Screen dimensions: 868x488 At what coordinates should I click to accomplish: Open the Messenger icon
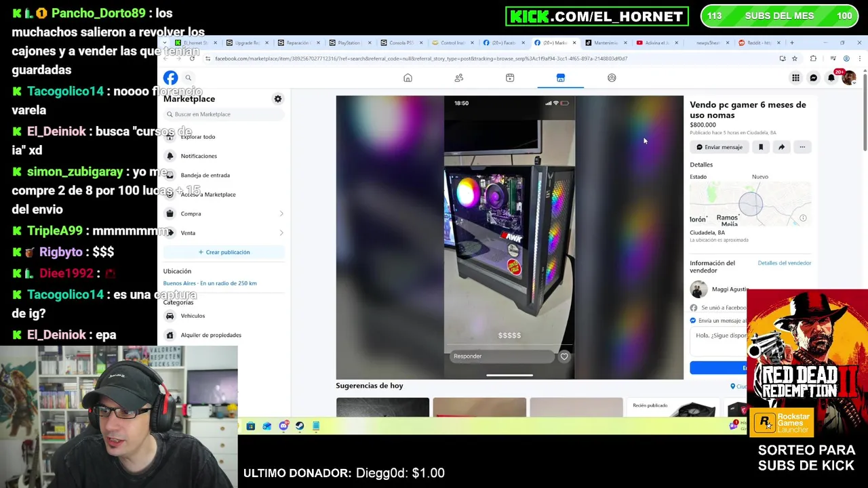coord(813,78)
